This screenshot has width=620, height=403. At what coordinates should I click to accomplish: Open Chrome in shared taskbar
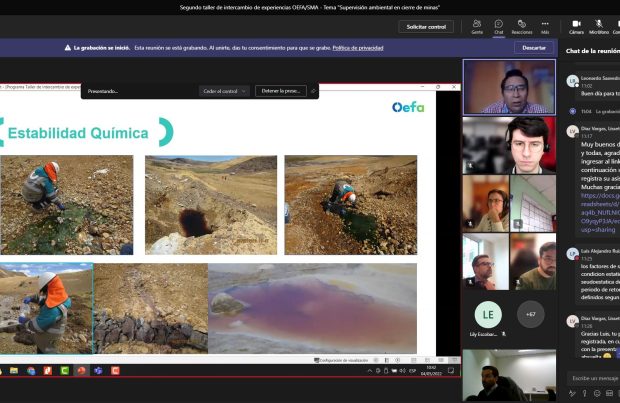31,371
